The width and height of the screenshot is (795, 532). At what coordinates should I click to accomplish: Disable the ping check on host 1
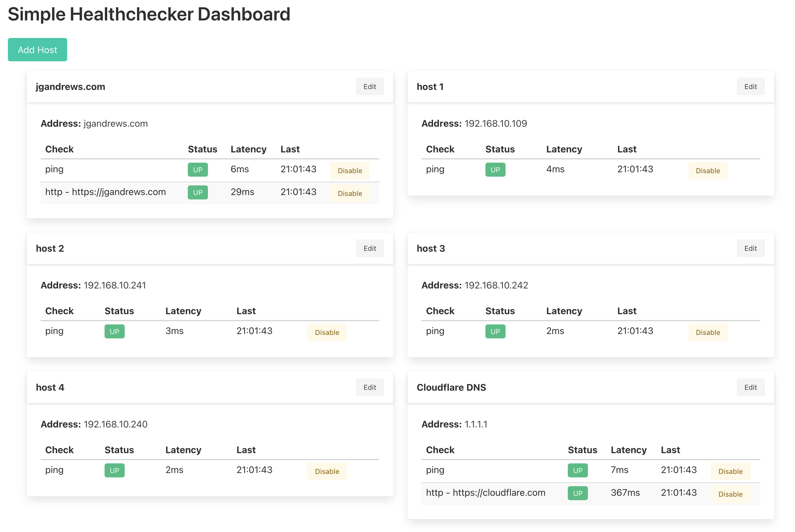click(x=707, y=171)
